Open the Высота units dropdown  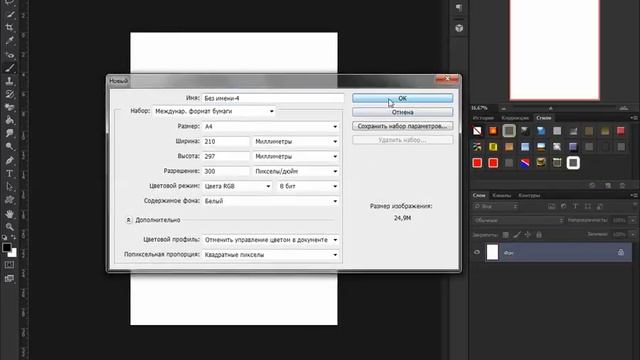[x=296, y=156]
